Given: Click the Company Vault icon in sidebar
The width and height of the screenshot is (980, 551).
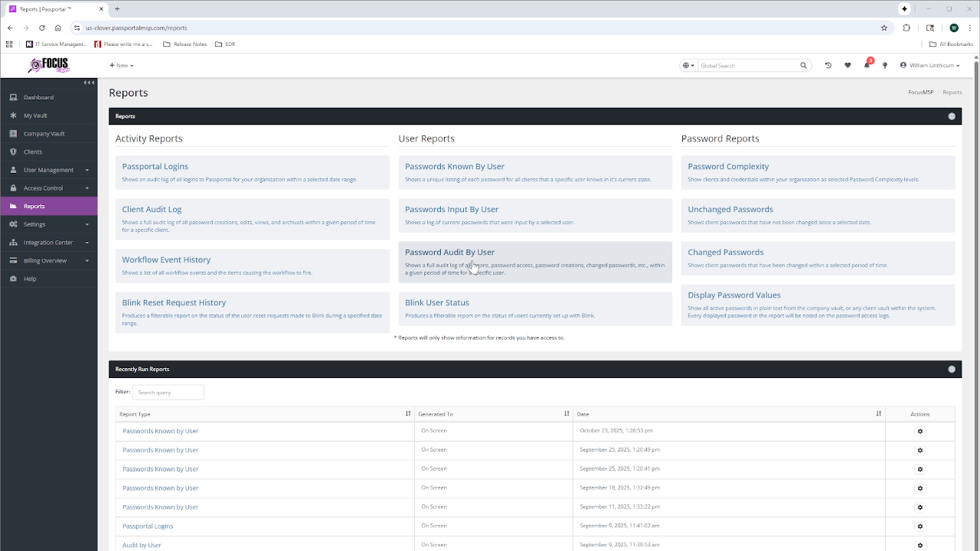Looking at the screenshot, I should 13,133.
